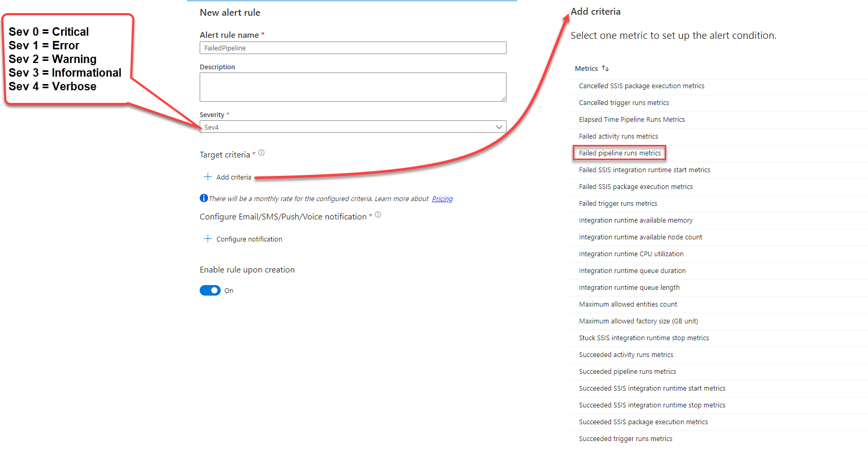868x451 pixels.
Task: Click the info icon next to Target criteria
Action: pos(261,153)
